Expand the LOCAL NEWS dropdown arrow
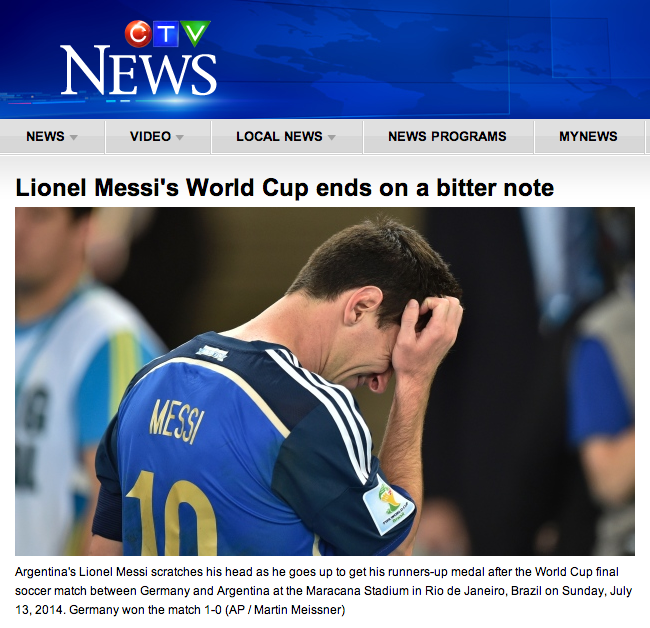The height and width of the screenshot is (628, 650). tap(332, 137)
